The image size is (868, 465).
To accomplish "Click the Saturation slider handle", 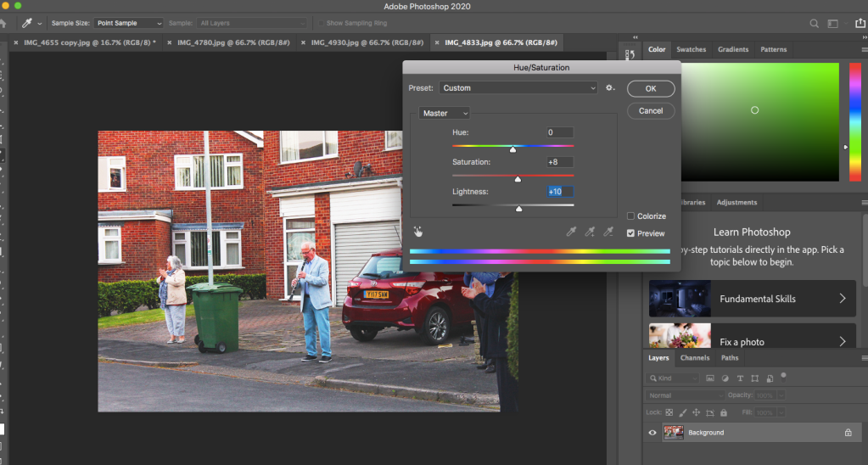I will coord(518,179).
